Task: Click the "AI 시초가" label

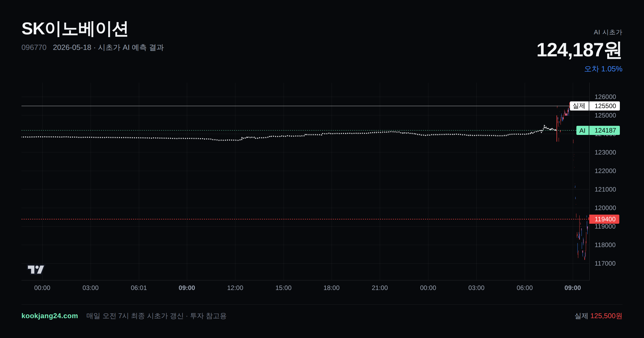Action: 608,32
